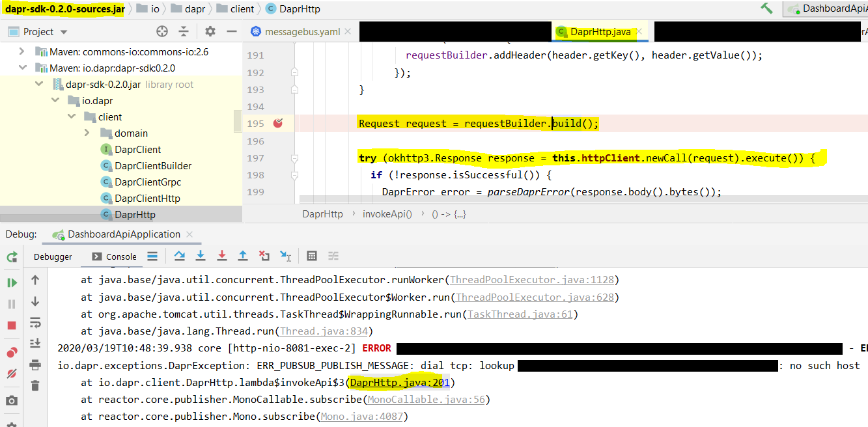Open the Project view dropdown
The height and width of the screenshot is (427, 868).
coord(63,31)
